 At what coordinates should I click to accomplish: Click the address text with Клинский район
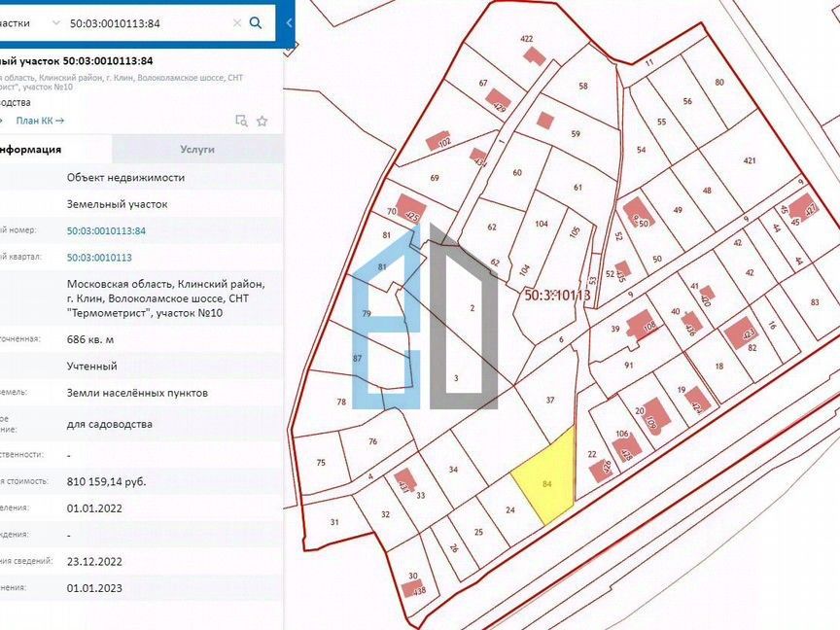[166, 298]
